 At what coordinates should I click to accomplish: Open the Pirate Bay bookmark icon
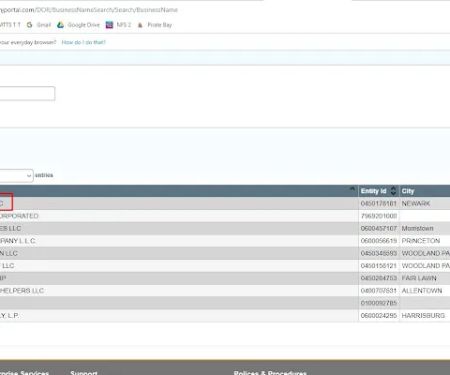(x=140, y=25)
